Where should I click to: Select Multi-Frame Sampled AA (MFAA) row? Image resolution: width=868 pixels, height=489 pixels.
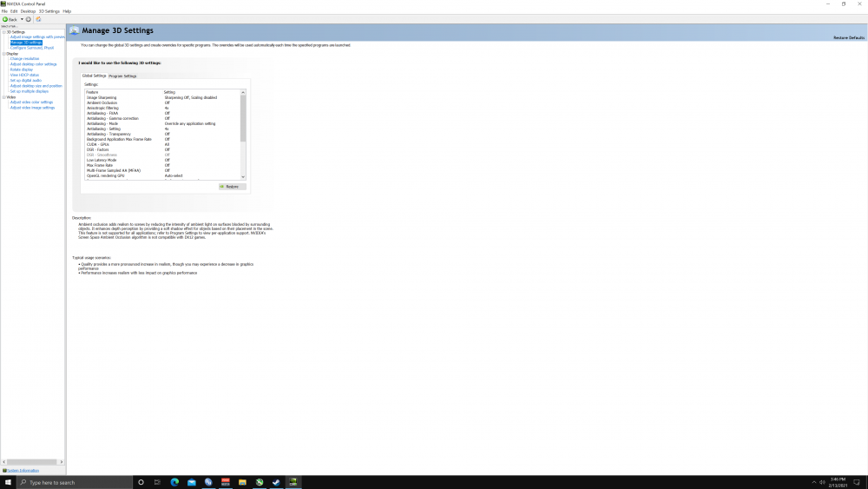pos(163,170)
